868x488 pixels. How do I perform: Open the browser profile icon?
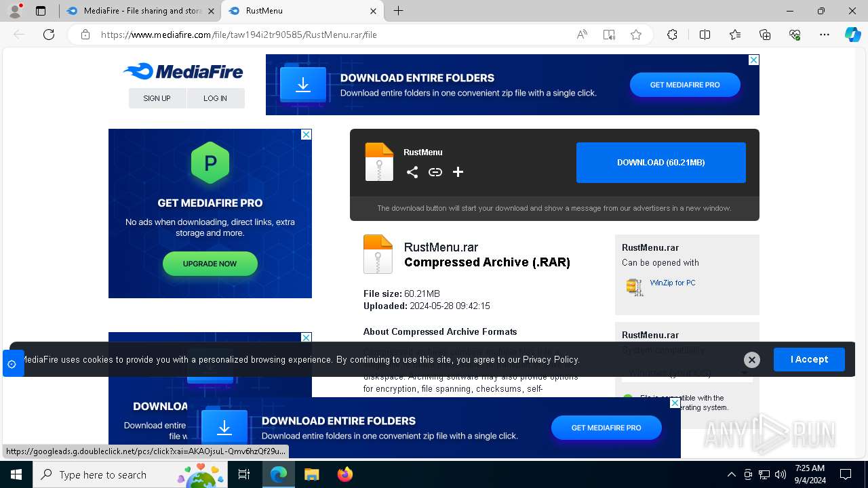click(x=15, y=11)
